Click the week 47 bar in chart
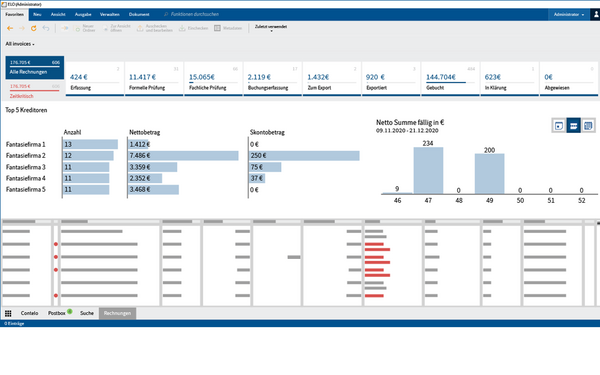This screenshot has height=375, width=600. coord(428,170)
